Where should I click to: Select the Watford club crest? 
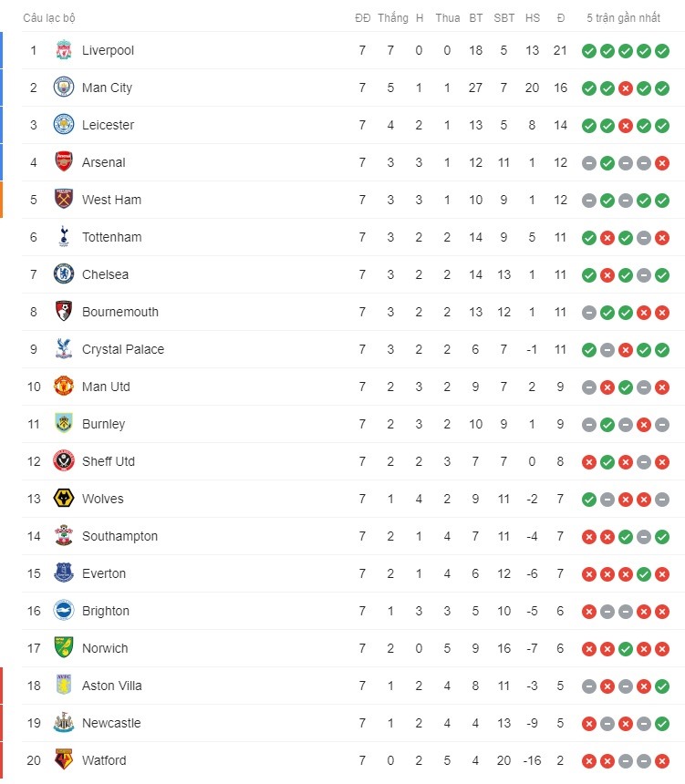(x=64, y=759)
